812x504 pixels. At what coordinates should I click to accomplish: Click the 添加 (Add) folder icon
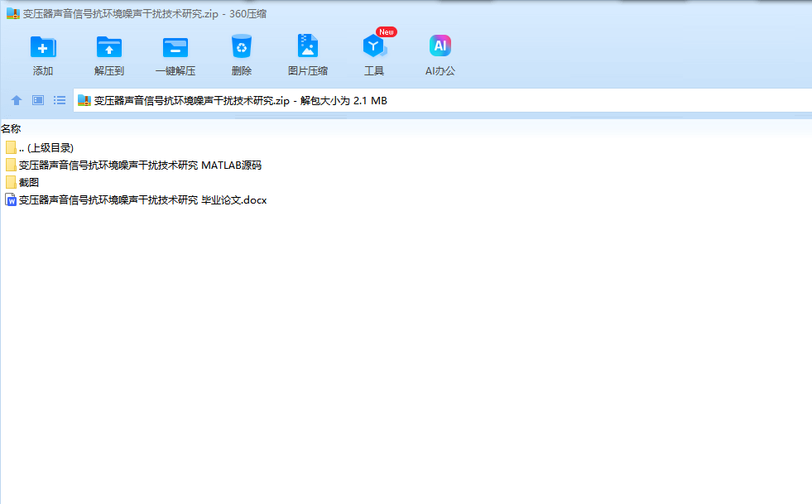tap(43, 46)
